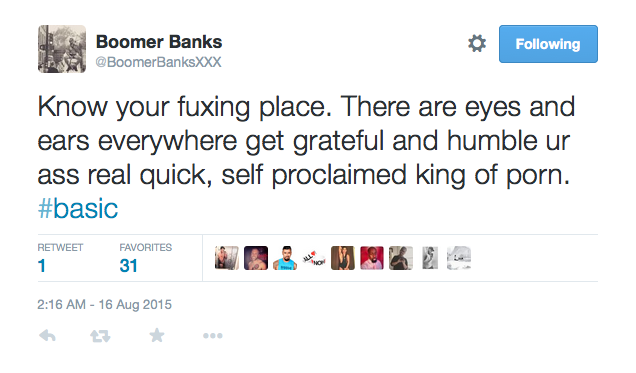
Task: Open the gear settings dropdown
Action: [x=477, y=43]
